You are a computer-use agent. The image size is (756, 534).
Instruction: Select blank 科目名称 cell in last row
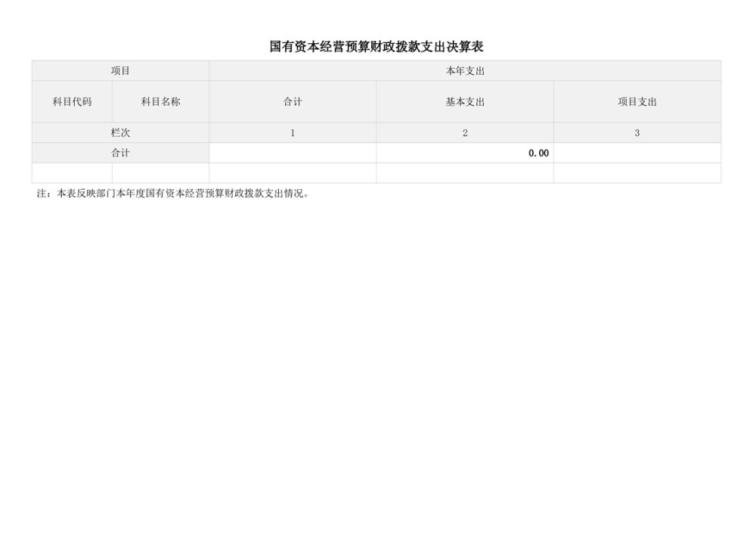pyautogui.click(x=160, y=173)
